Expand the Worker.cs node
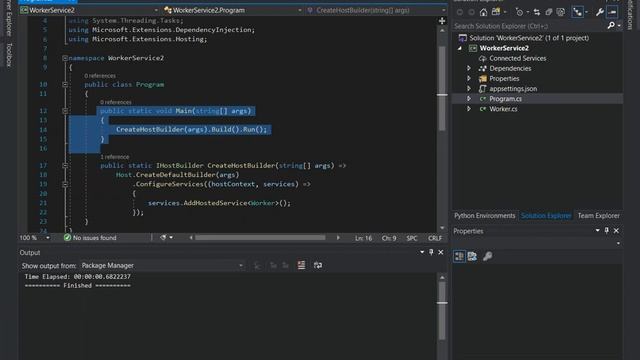The height and width of the screenshot is (360, 640). point(469,109)
